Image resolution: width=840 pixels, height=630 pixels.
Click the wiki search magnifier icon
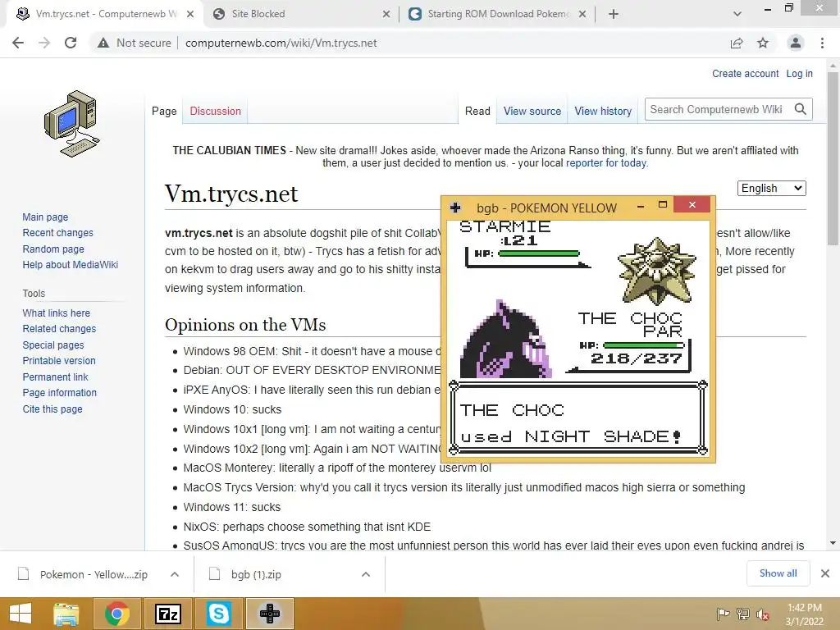[x=801, y=109]
